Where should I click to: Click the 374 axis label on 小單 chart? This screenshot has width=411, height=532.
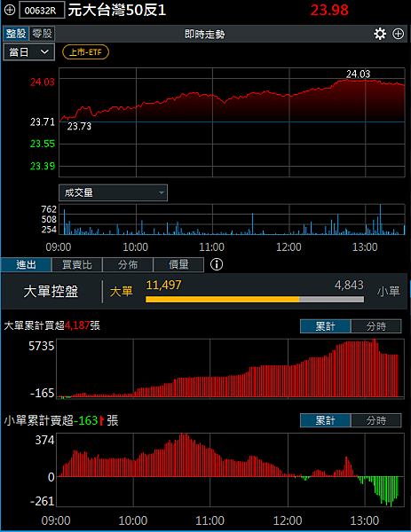coord(44,441)
